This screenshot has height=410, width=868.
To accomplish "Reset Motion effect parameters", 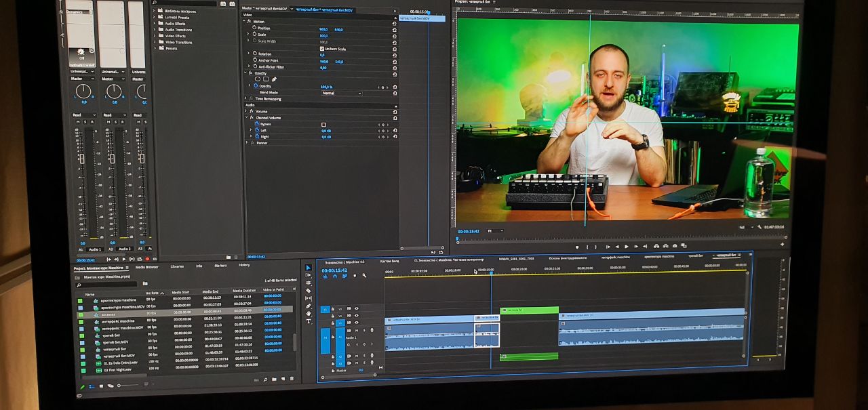I will 395,22.
